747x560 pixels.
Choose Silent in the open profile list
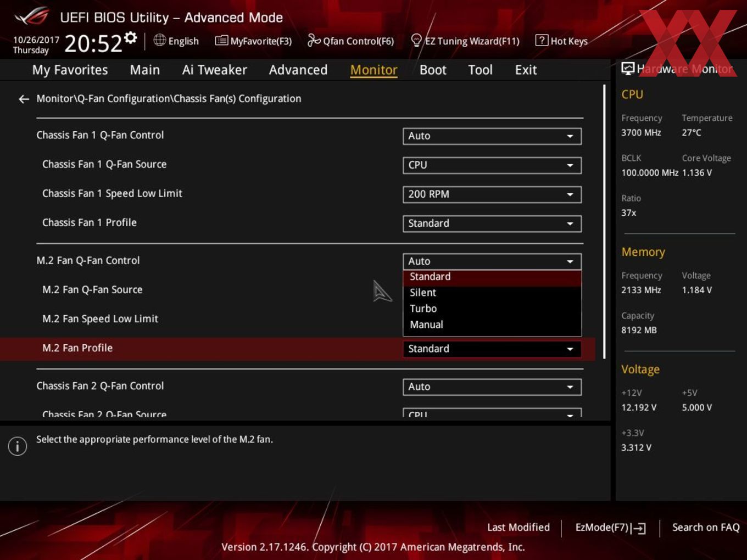(x=492, y=293)
